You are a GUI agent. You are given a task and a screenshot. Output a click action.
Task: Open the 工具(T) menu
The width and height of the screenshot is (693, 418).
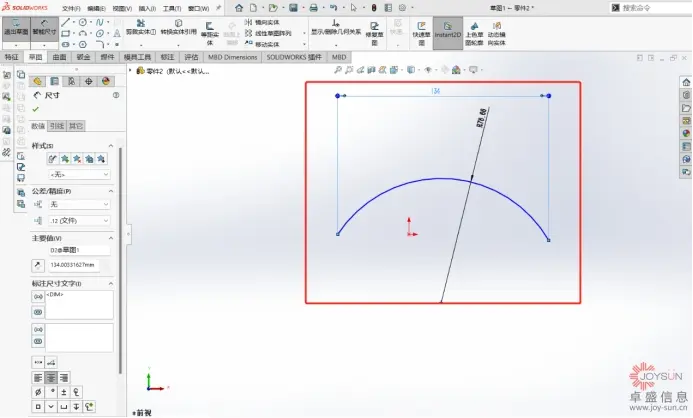172,8
